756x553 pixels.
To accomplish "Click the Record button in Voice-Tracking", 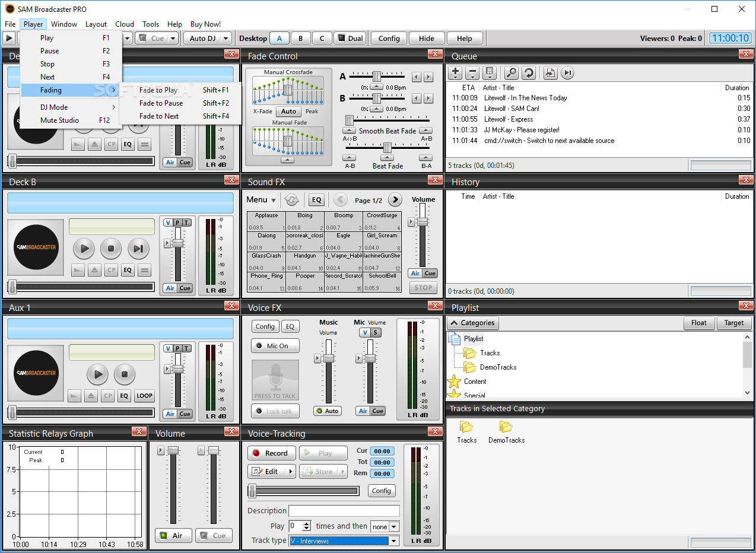I will (271, 453).
